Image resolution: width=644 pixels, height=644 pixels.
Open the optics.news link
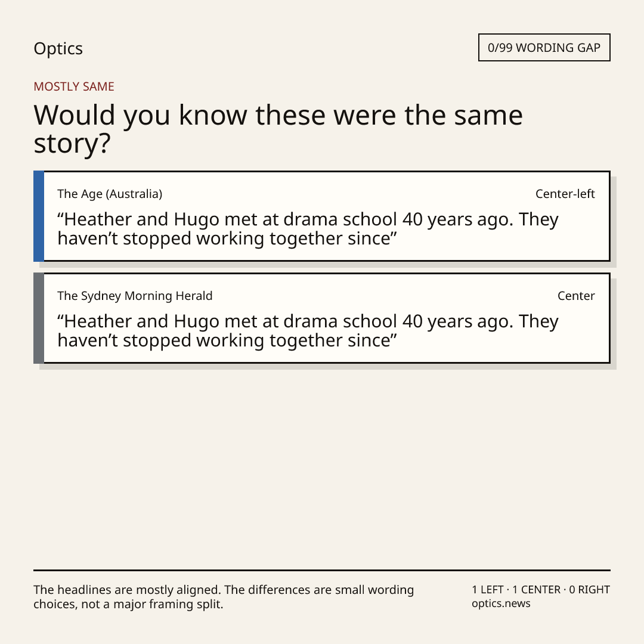point(501,603)
